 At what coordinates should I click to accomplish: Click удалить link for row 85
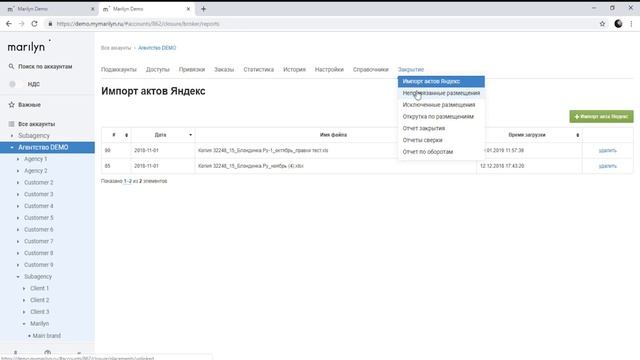pos(607,166)
